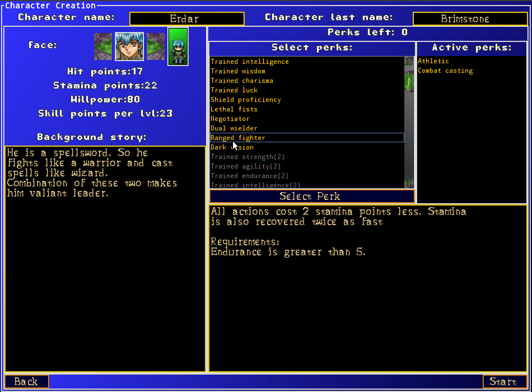532x392 pixels.
Task: Select the Negotiator perk
Action: coord(307,119)
